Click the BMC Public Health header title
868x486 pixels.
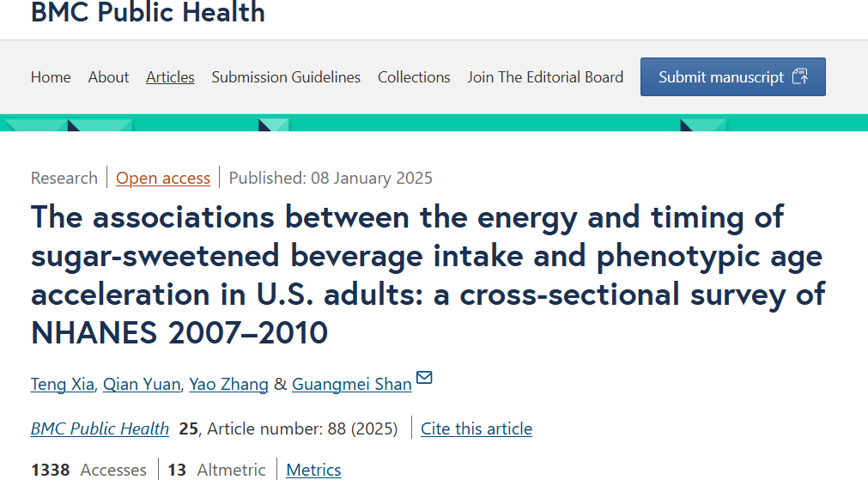tap(148, 12)
